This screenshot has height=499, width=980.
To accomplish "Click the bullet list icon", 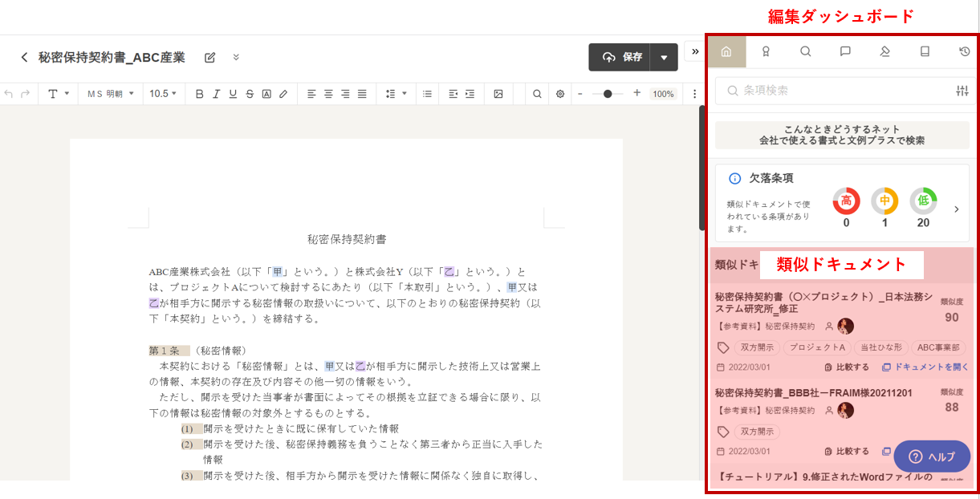I will (x=427, y=94).
